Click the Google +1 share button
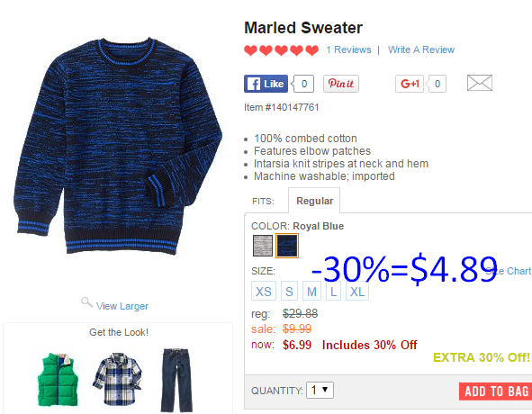 [x=410, y=84]
